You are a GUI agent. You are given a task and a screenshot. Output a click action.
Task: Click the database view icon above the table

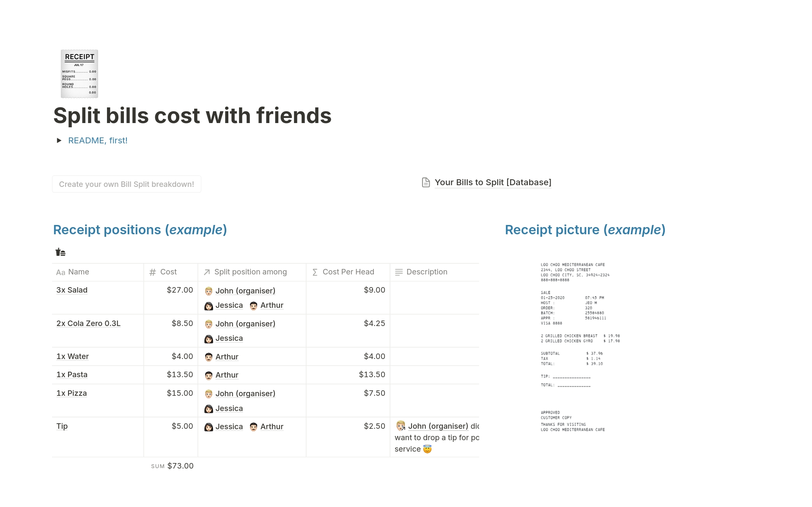point(60,252)
